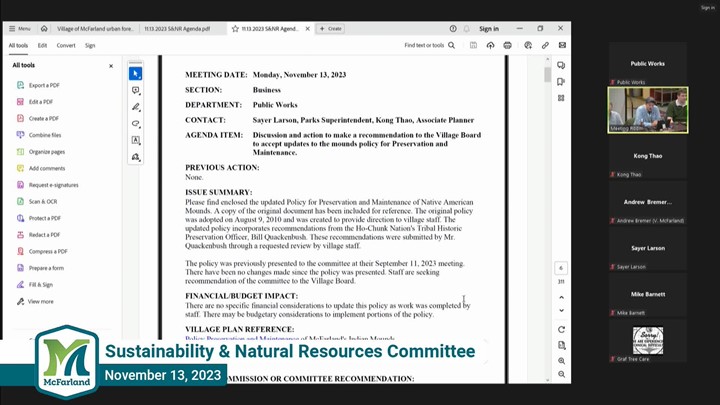Open the notifications bell icon
Viewport: 720px width, 405px height.
(467, 28)
